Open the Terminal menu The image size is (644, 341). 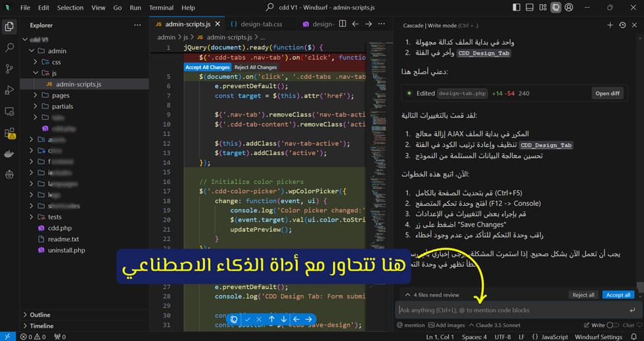click(161, 7)
